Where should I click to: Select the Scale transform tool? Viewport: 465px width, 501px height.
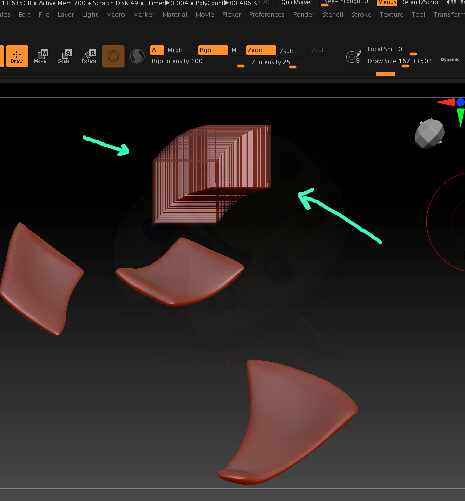click(65, 56)
